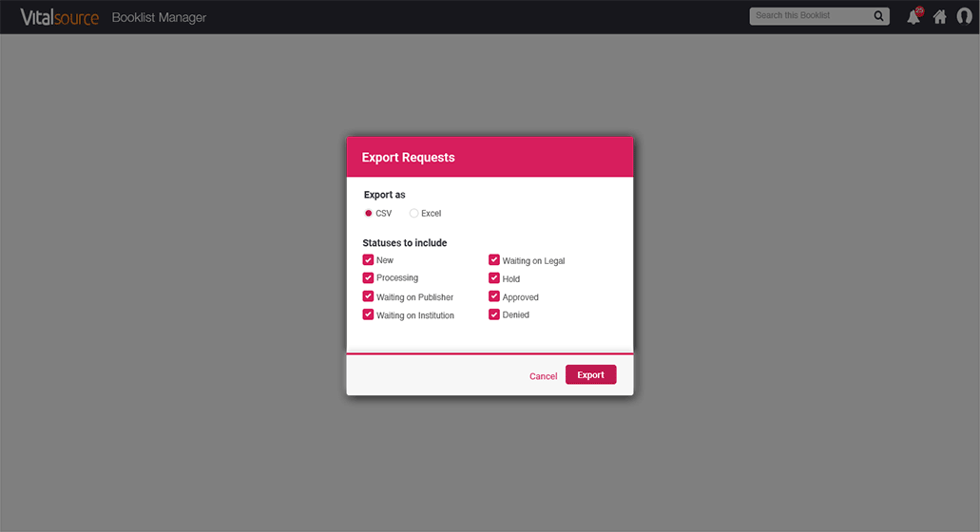980x532 pixels.
Task: Click the notifications bell icon
Action: pos(913,16)
